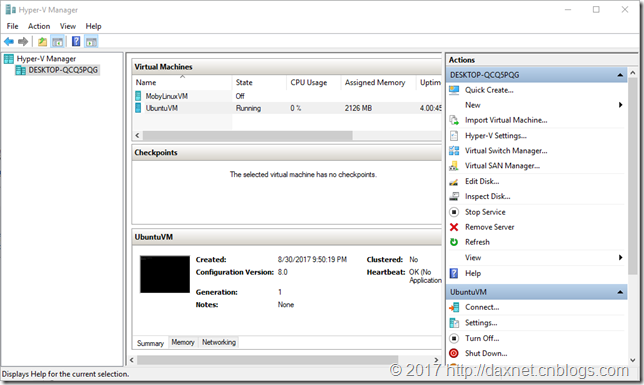This screenshot has height=385, width=644.
Task: Click the Settings icon under UbuntuVM
Action: tap(454, 323)
